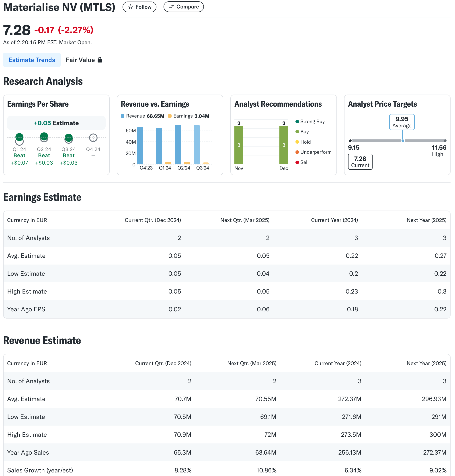Click the Q1 24 EPS beat dot
Screen dimensions: 455x476
[19, 137]
